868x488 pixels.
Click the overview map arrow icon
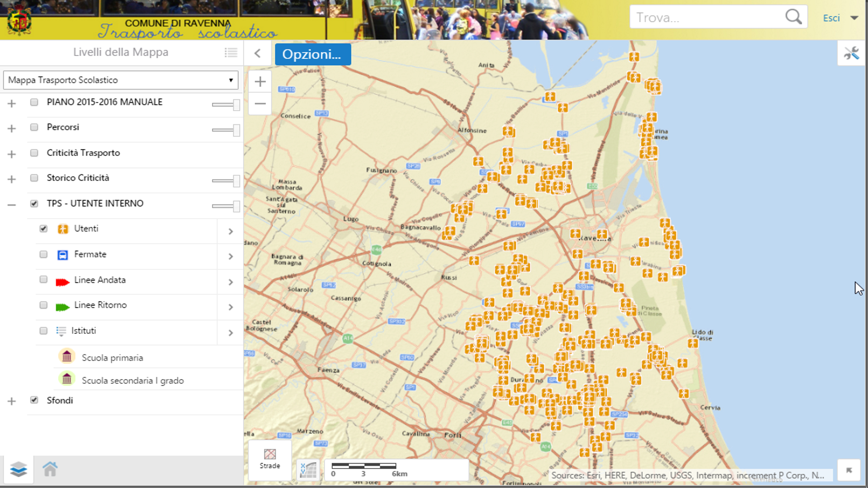(x=849, y=470)
